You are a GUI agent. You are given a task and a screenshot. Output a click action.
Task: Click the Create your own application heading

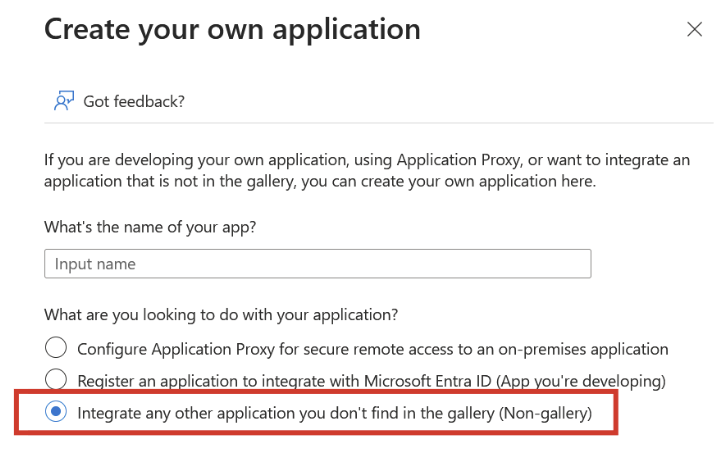pyautogui.click(x=232, y=29)
